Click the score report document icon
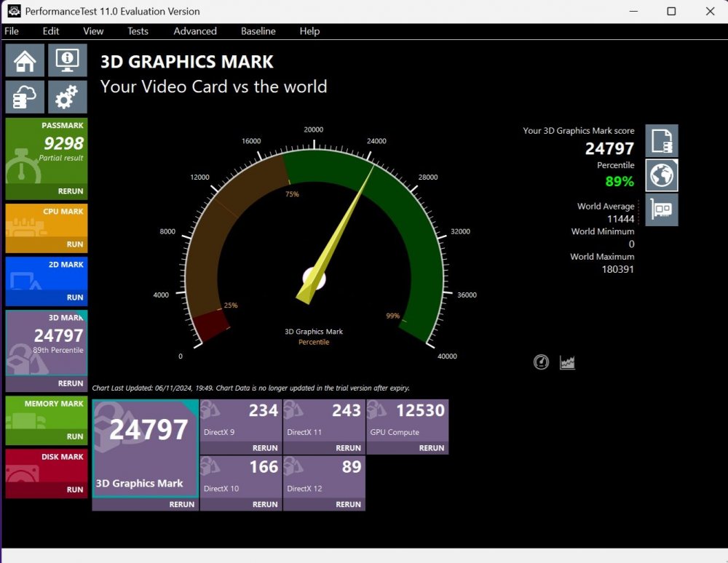The image size is (728, 563). (662, 141)
